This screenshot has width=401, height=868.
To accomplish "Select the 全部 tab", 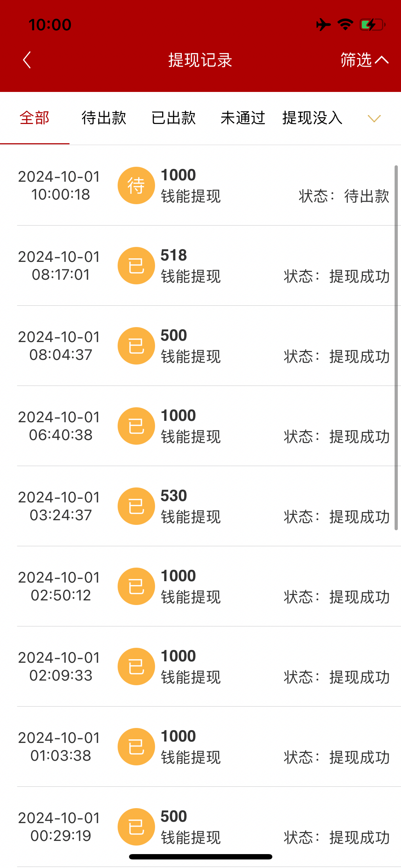I will [35, 118].
